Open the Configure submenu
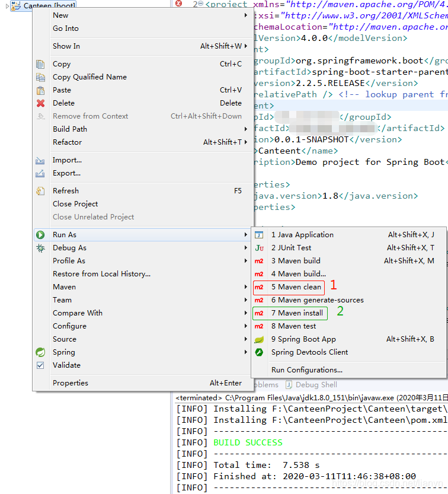Viewport: 448px width, 494px height. [143, 326]
